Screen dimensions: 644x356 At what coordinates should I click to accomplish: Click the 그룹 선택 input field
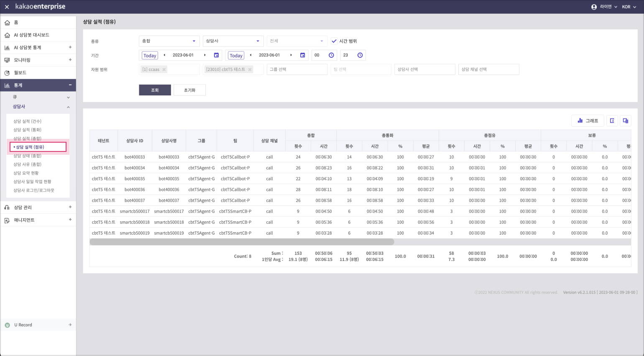pyautogui.click(x=297, y=69)
